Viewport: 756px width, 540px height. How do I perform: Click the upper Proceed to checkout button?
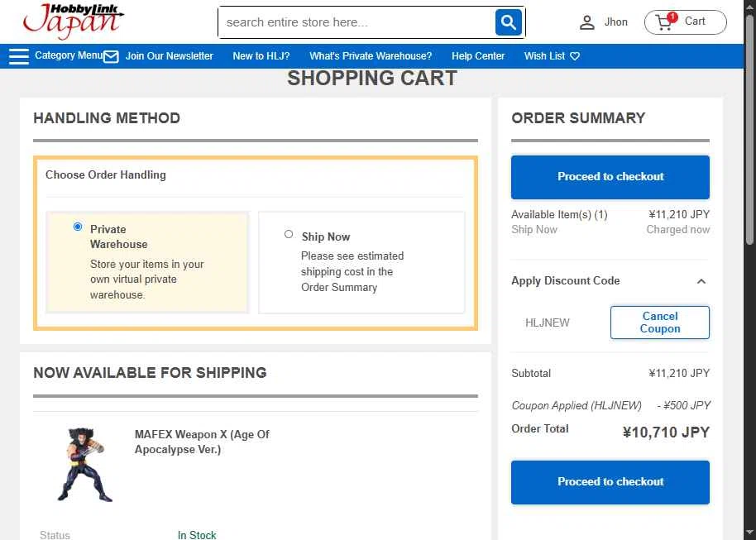point(610,177)
